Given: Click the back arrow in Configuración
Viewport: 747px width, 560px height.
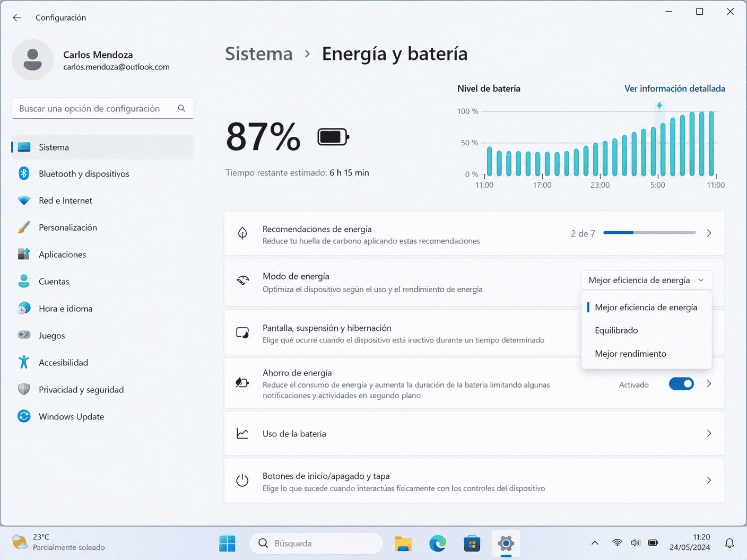Looking at the screenshot, I should (x=17, y=17).
